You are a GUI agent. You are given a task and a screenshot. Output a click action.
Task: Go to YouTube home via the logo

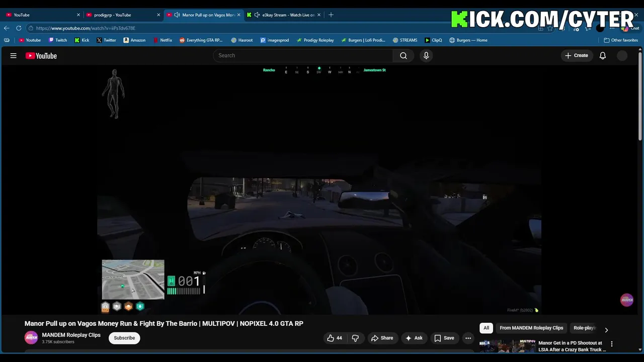click(41, 56)
